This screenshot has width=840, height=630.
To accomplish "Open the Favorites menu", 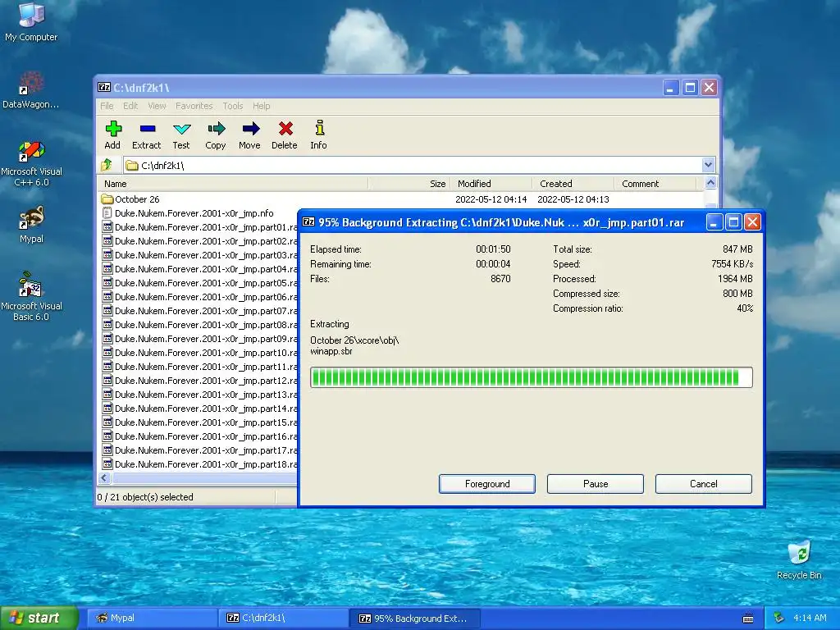I will pos(194,106).
